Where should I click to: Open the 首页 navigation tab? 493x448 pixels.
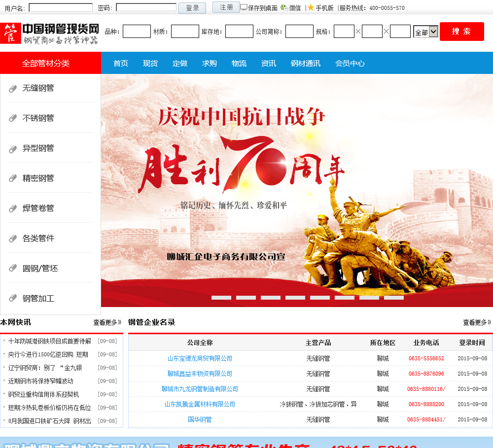click(121, 63)
